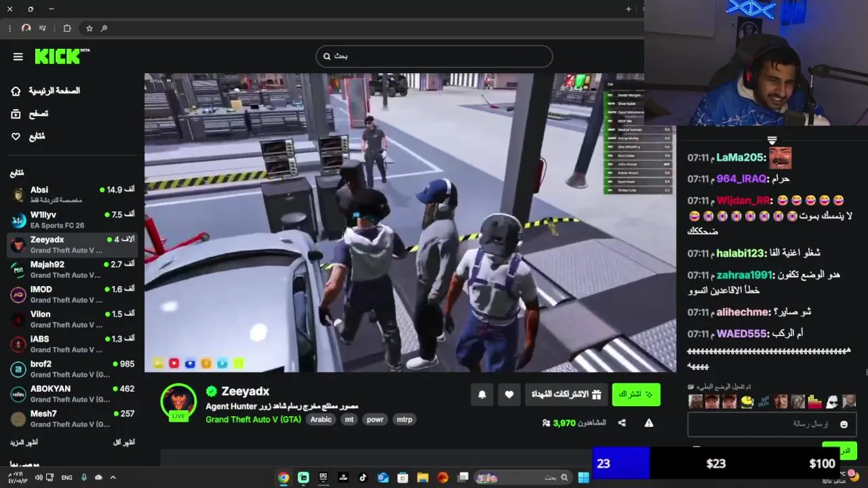Viewport: 868px width, 488px height.
Task: Open W1llyv channel in followed list
Action: [72, 220]
